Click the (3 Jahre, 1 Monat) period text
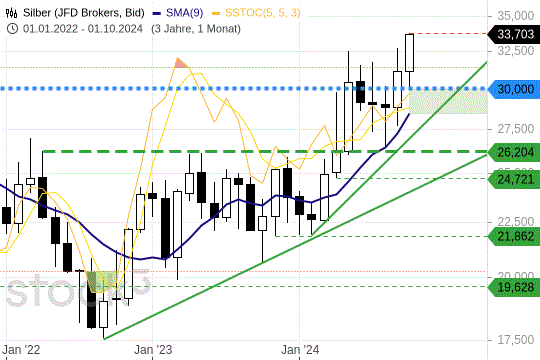 [x=196, y=29]
